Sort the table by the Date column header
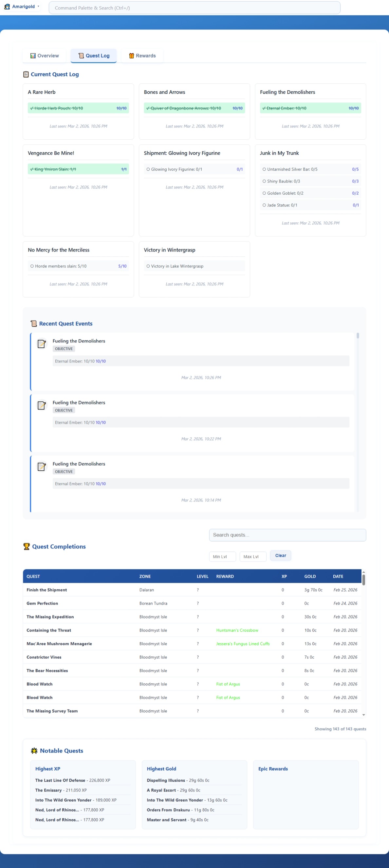 pos(338,576)
